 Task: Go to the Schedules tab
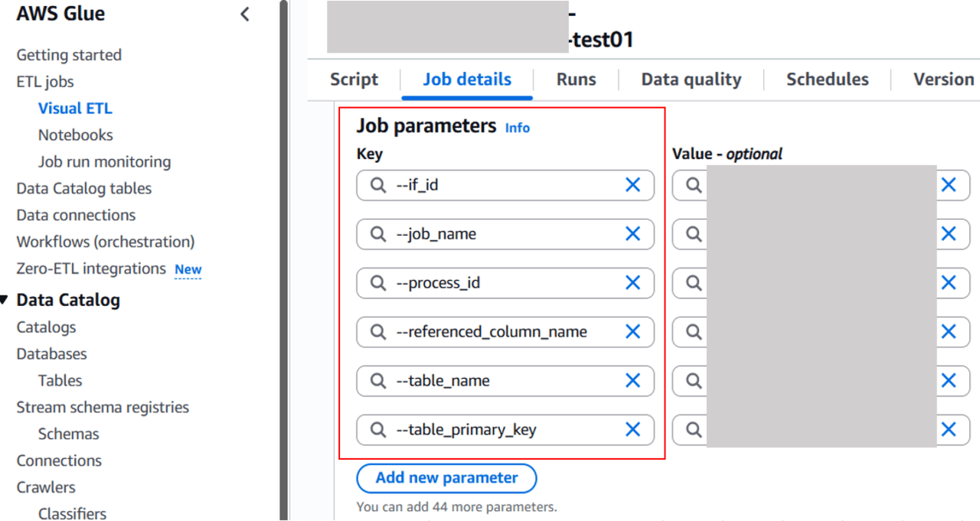point(827,80)
